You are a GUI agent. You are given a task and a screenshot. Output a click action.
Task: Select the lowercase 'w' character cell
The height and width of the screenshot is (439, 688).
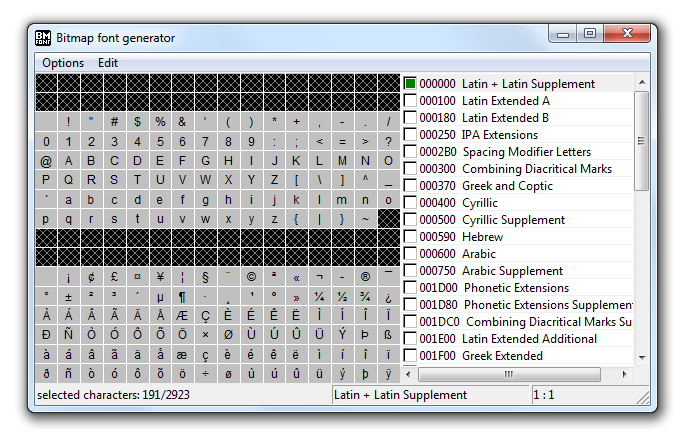tap(205, 219)
